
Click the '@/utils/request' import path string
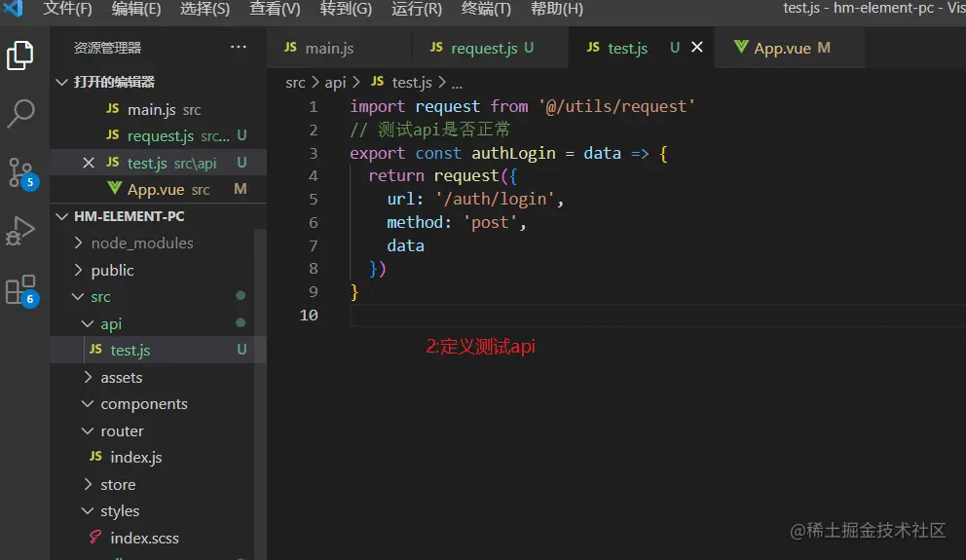pyautogui.click(x=617, y=106)
